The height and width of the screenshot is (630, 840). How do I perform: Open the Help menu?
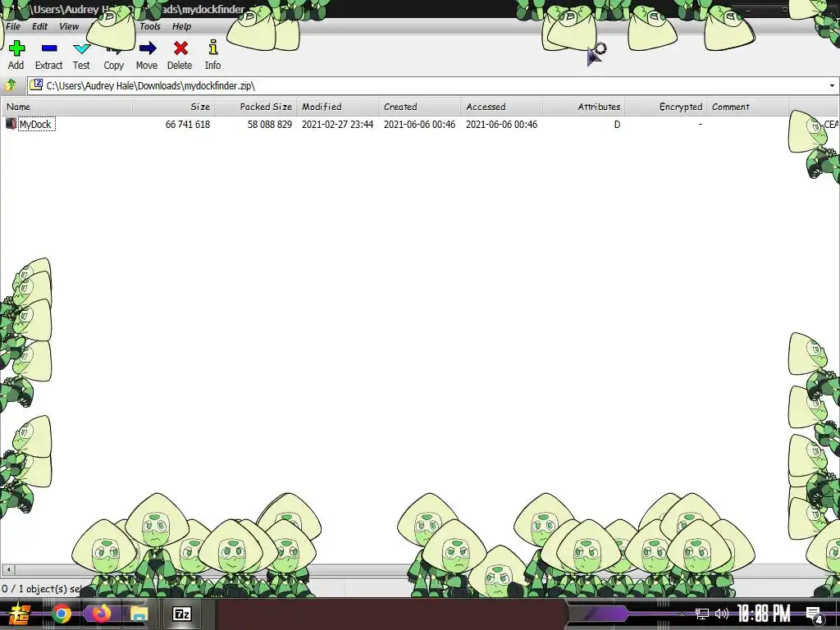pyautogui.click(x=181, y=26)
